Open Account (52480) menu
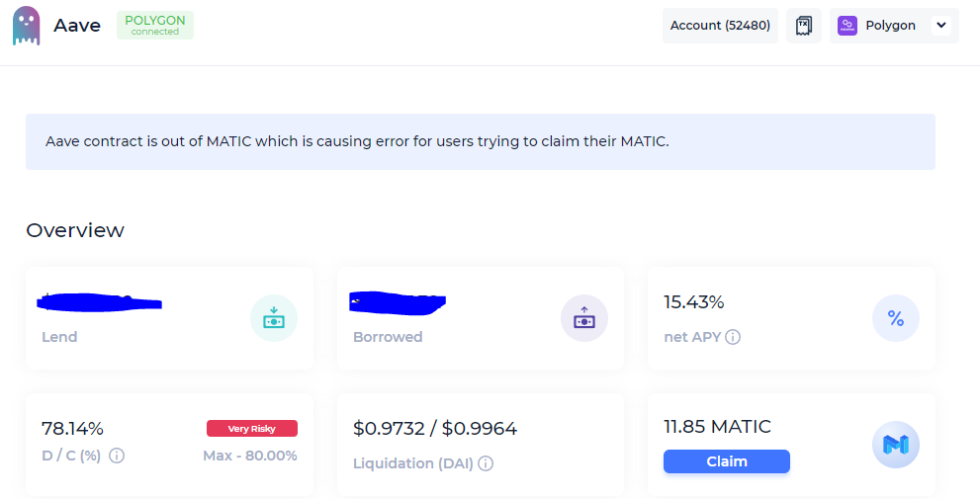The width and height of the screenshot is (980, 499). [720, 26]
